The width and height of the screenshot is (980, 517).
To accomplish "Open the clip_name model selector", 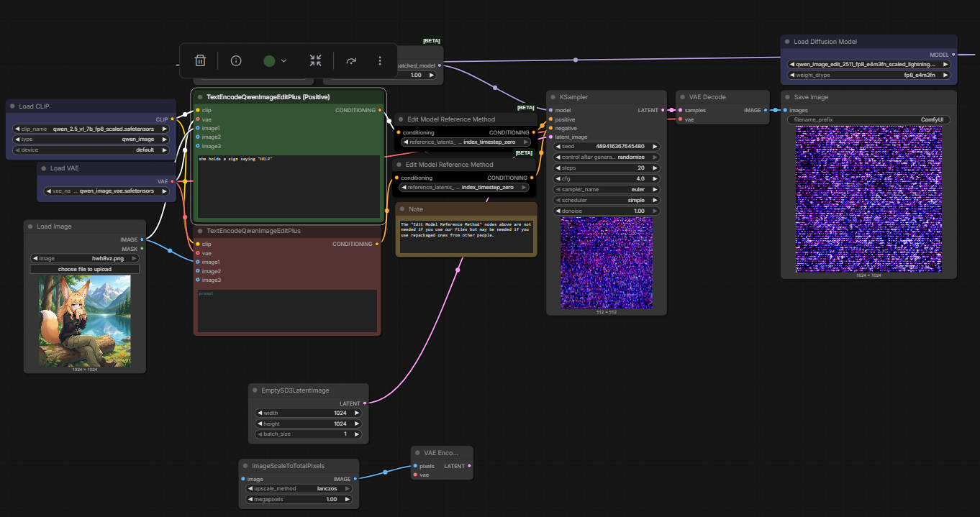I will click(x=94, y=129).
